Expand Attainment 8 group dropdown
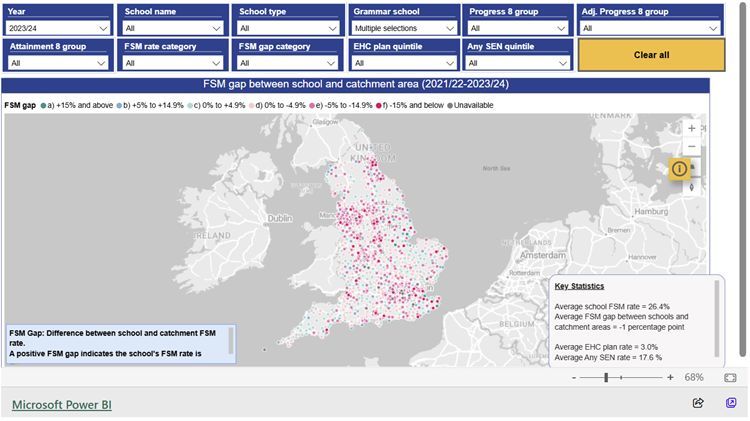Image resolution: width=750 pixels, height=421 pixels. pyautogui.click(x=58, y=63)
